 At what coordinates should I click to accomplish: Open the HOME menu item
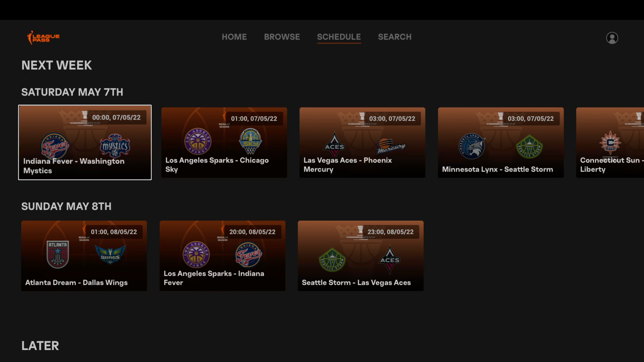pos(234,37)
